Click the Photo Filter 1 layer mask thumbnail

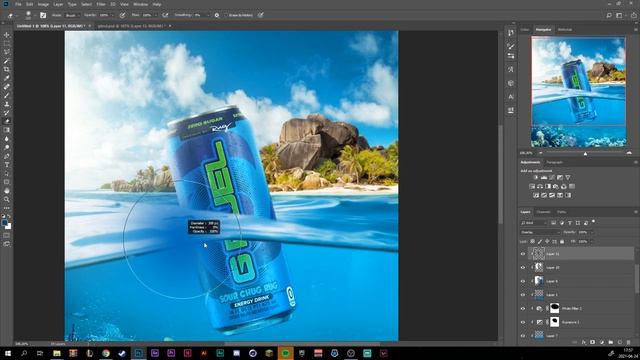554,308
